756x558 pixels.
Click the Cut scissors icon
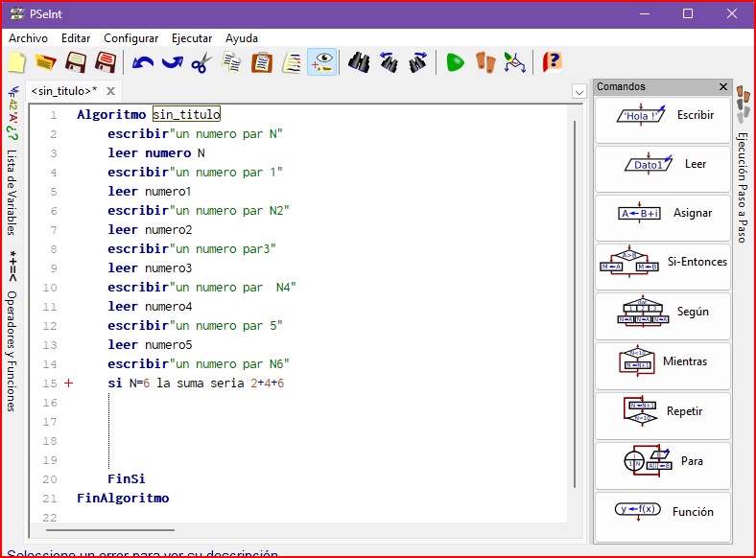(201, 62)
